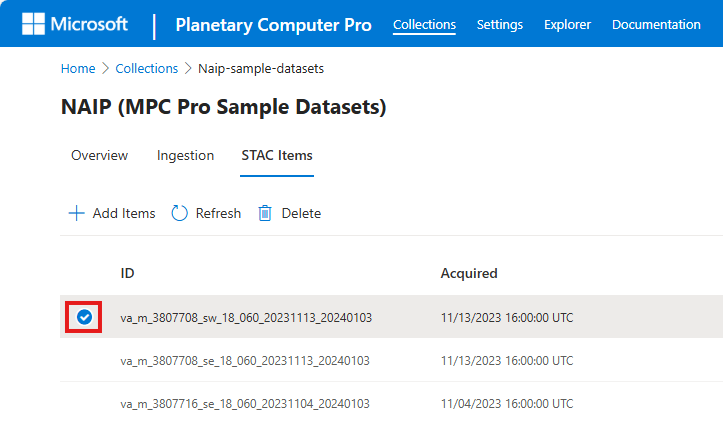Click Naip-sample-datasets breadcrumb item
This screenshot has height=422, width=723.
(261, 69)
